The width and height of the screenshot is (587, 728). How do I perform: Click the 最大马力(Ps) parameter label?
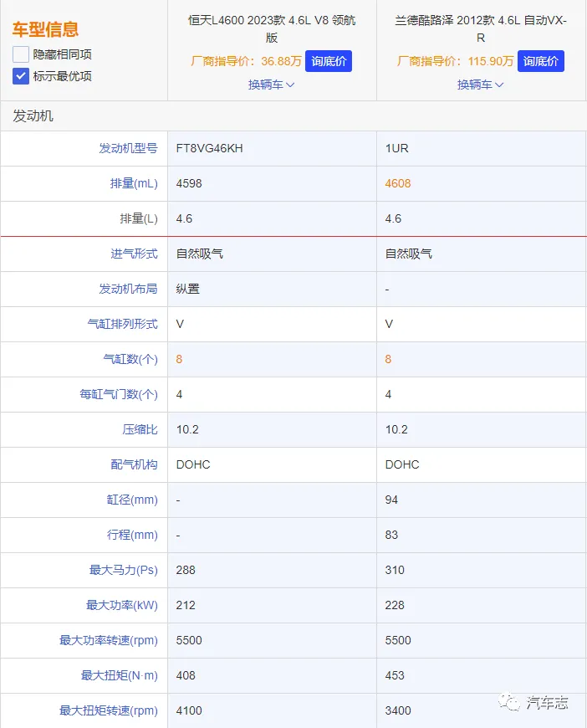point(124,570)
